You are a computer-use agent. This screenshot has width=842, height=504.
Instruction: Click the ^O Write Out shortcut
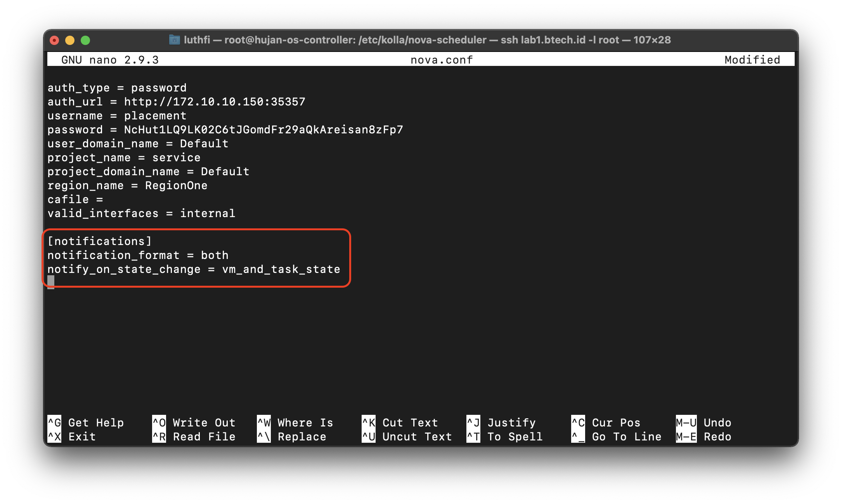194,422
